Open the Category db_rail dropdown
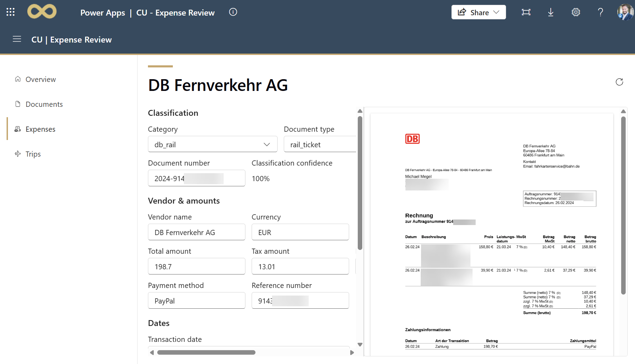This screenshot has height=364, width=635. tap(213, 144)
